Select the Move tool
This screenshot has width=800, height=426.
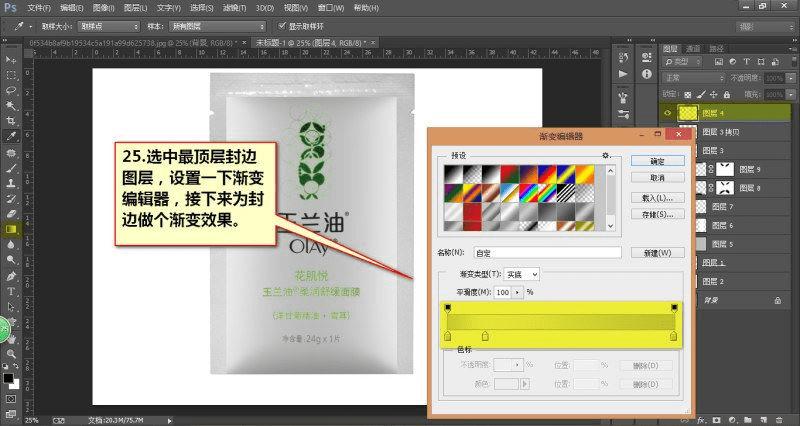pyautogui.click(x=10, y=60)
